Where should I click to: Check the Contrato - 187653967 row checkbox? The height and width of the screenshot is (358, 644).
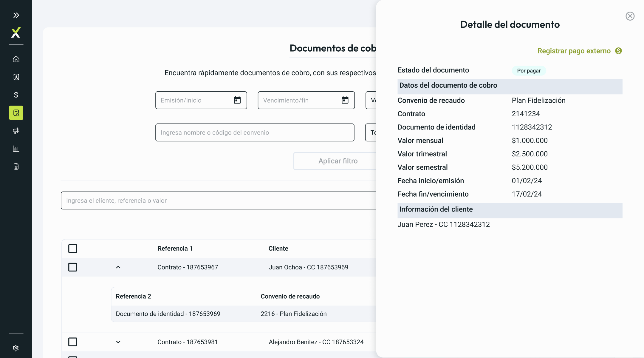73,267
